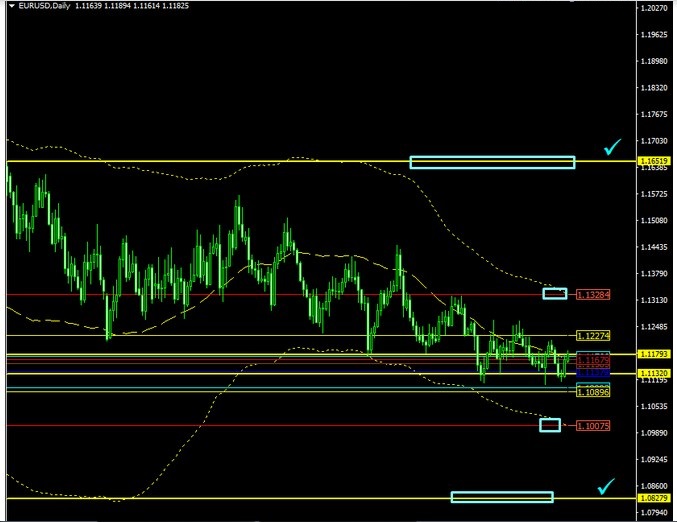Click the close price value 1.11825
The height and width of the screenshot is (522, 677).
pyautogui.click(x=175, y=6)
